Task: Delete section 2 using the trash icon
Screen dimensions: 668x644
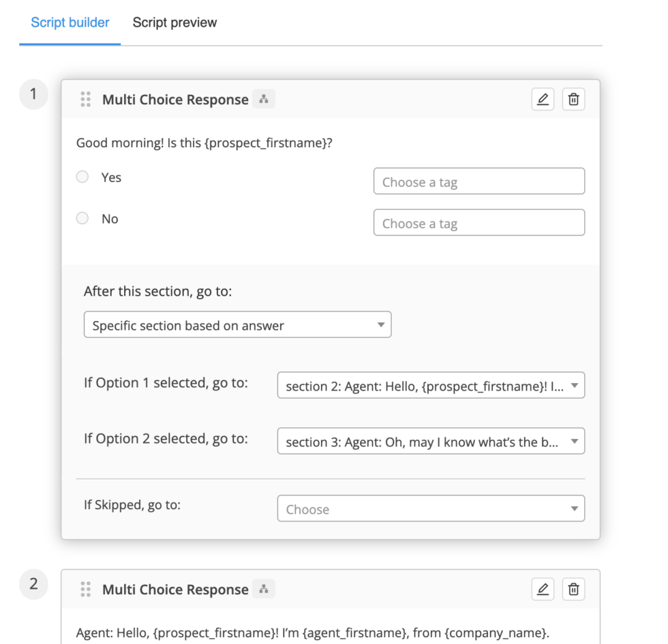Action: (x=573, y=589)
